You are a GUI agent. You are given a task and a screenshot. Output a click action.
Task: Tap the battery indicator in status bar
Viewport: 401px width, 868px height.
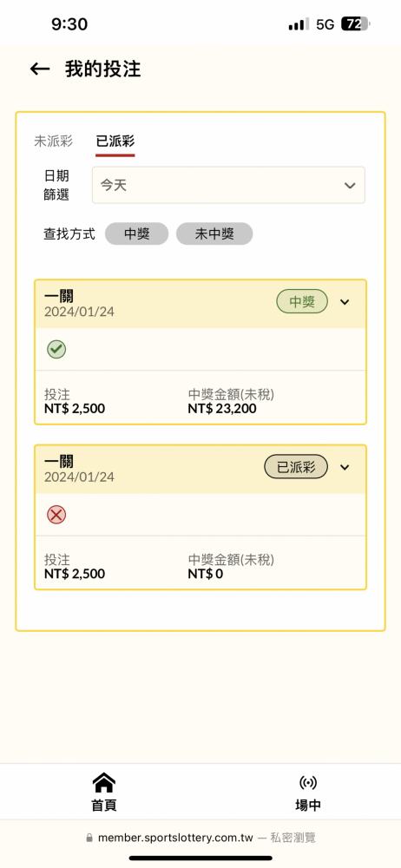pos(356,24)
